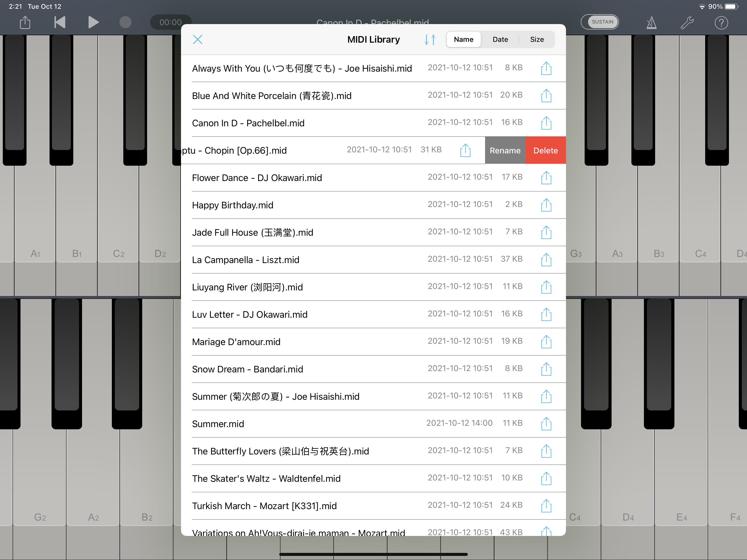Screen dimensions: 747x560
Task: Sort the library by Date
Action: click(500, 40)
